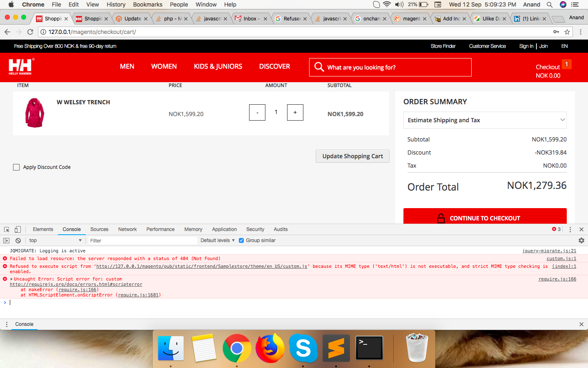Image resolution: width=588 pixels, height=368 pixels.
Task: Open the Bookmarks menu
Action: (x=147, y=4)
